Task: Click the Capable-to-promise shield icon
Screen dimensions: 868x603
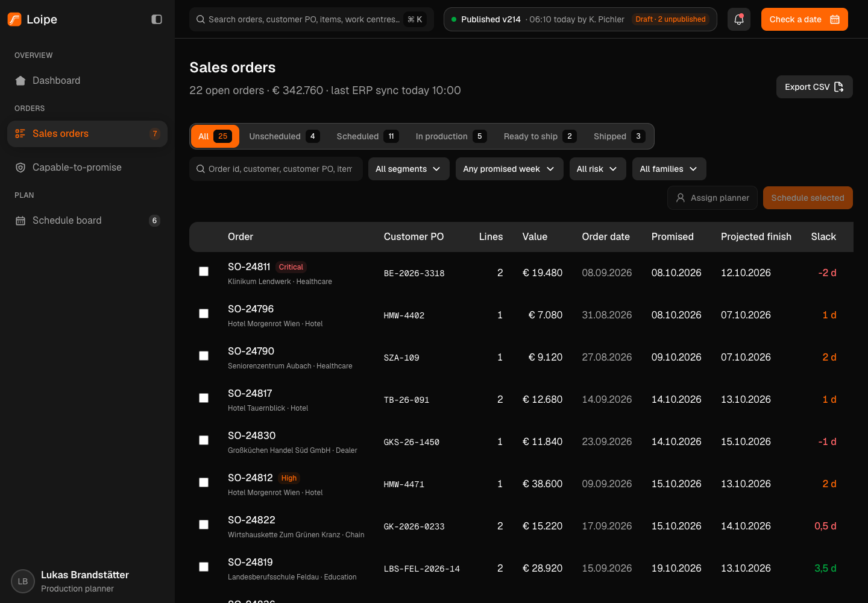Action: point(20,168)
